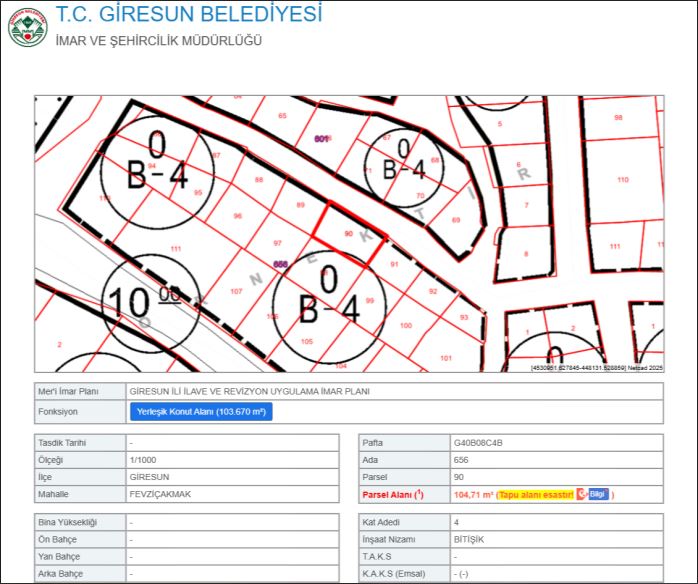This screenshot has width=698, height=584.
Task: Click the T.C. GİRESUN BELEDİYESİ heading
Action: click(189, 14)
